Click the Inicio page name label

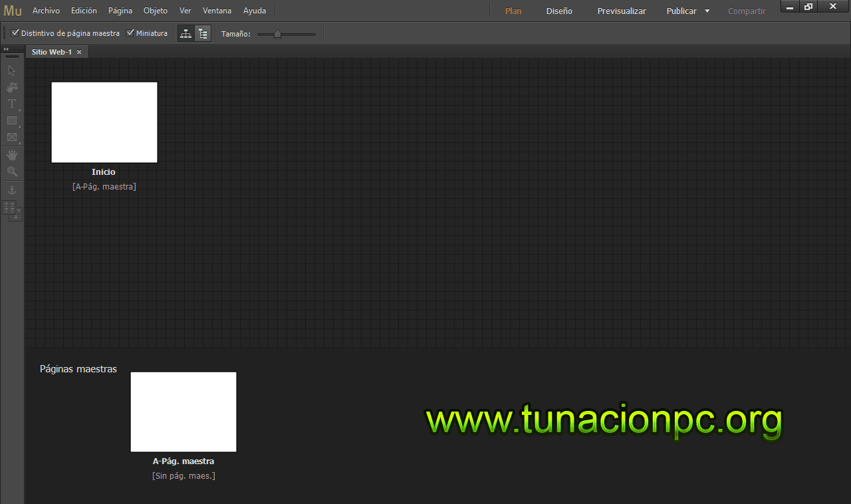click(104, 172)
